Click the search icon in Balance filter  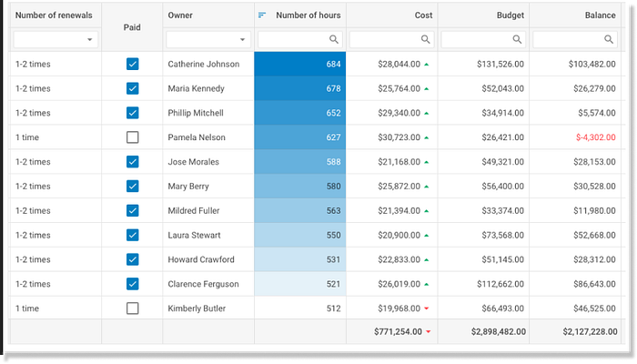click(x=609, y=39)
